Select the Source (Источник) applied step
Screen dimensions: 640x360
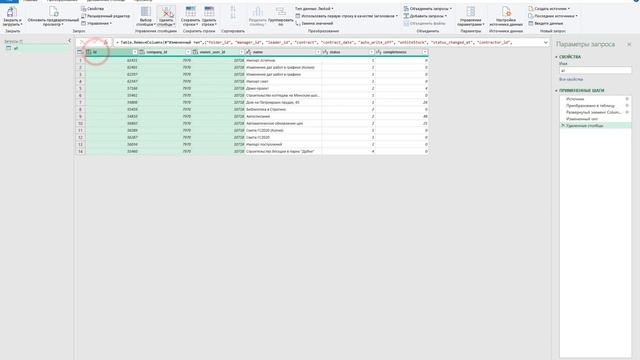tap(575, 99)
